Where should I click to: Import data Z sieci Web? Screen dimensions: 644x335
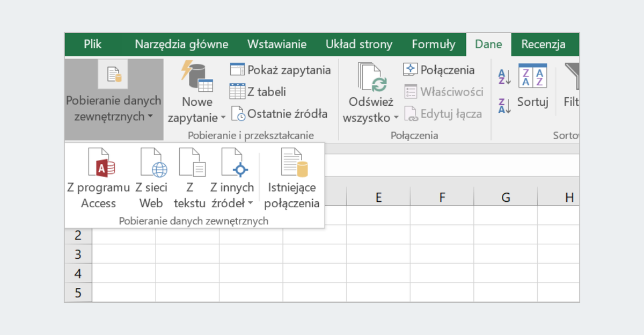(151, 179)
